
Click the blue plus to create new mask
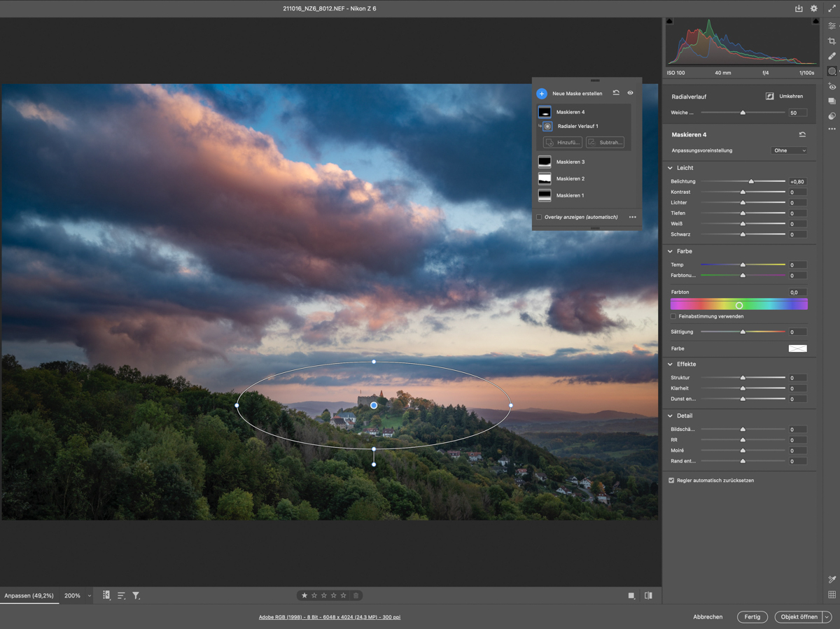pyautogui.click(x=542, y=94)
